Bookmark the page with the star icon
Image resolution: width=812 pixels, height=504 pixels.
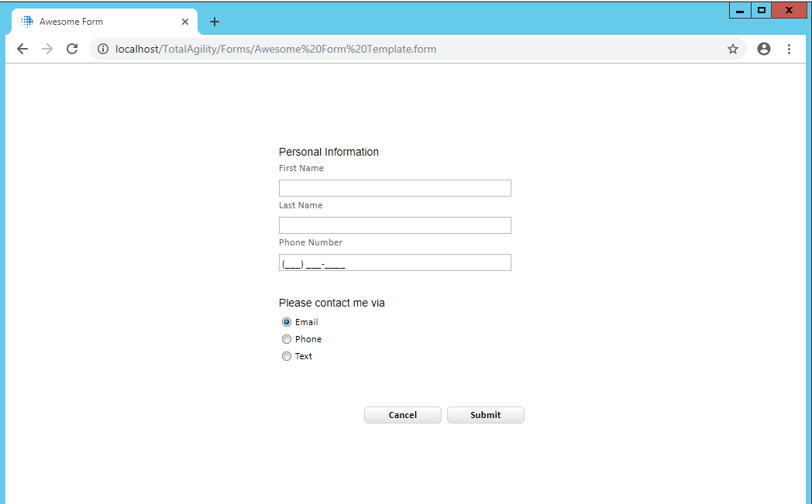733,48
